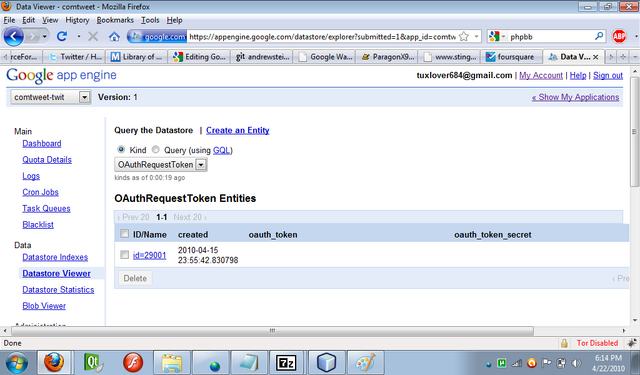Select the Kind radio button
Screen dimensions: 640x375
coord(121,150)
